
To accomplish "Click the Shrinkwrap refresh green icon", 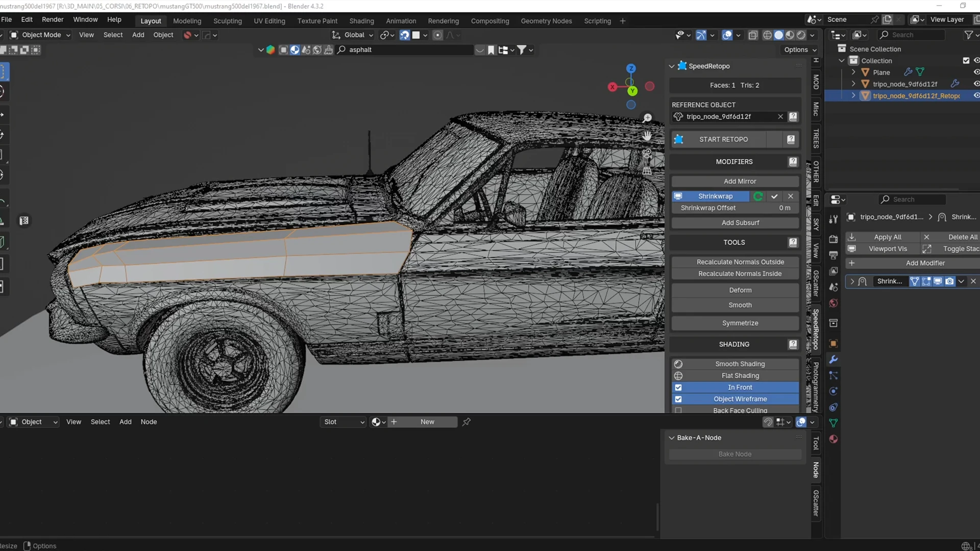I will click(x=758, y=196).
